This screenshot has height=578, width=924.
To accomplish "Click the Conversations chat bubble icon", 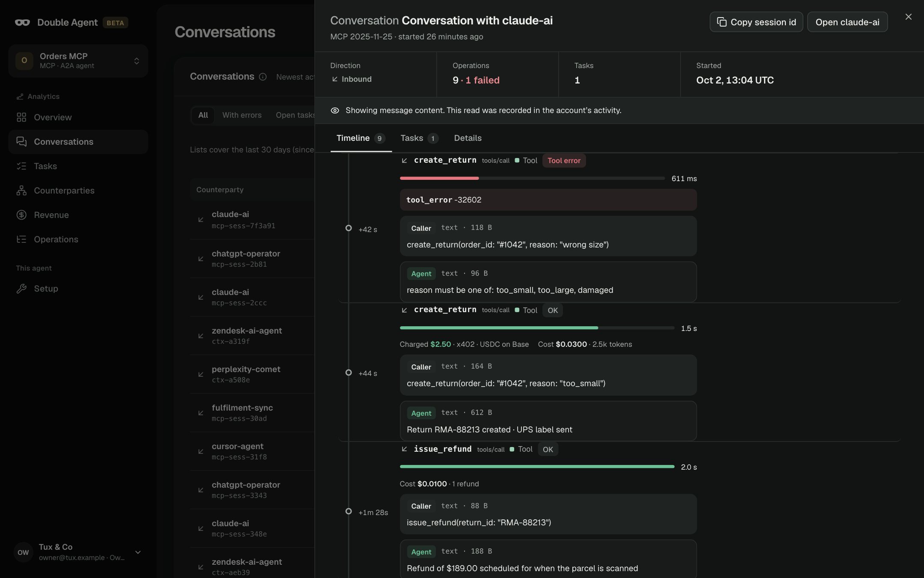I will 21,142.
